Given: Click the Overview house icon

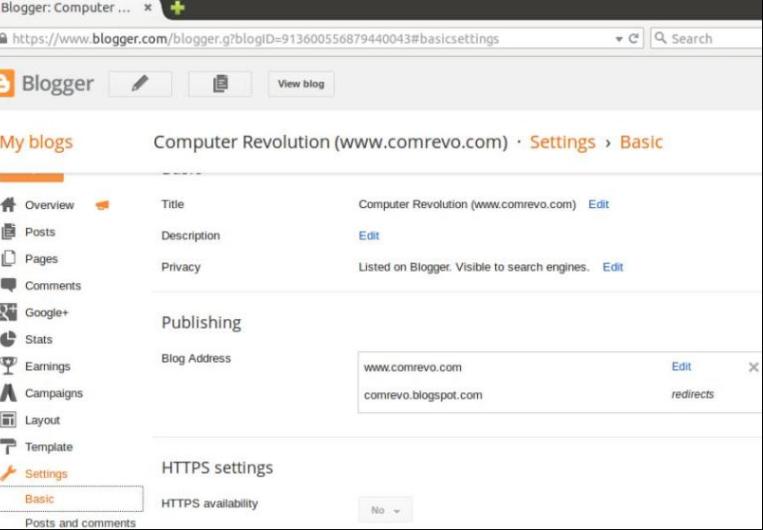Looking at the screenshot, I should tap(8, 204).
